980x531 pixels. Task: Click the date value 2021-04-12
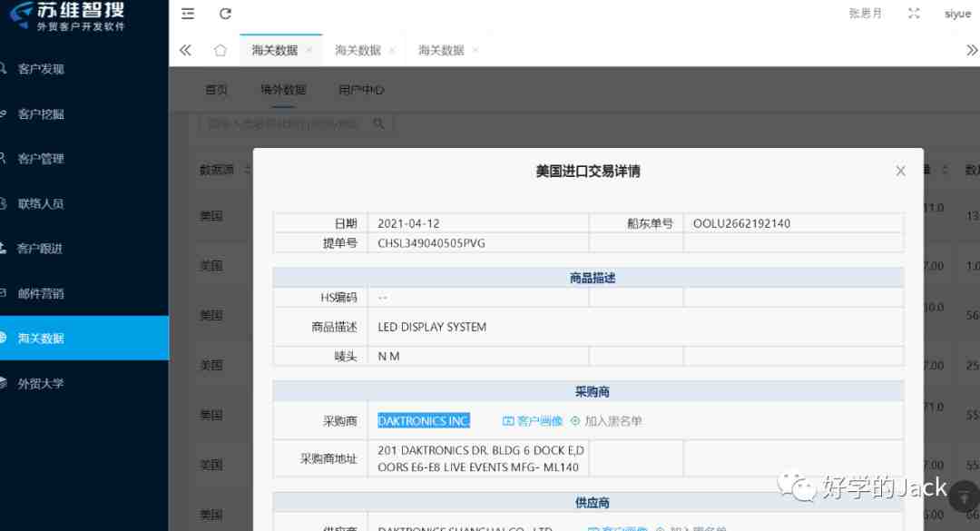point(408,223)
